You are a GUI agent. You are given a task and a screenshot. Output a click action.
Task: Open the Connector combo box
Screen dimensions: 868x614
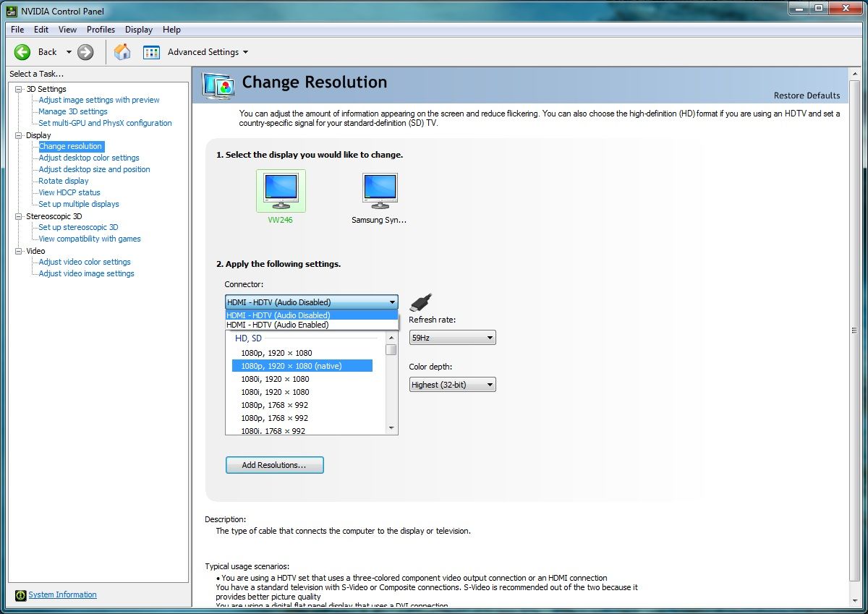click(311, 302)
